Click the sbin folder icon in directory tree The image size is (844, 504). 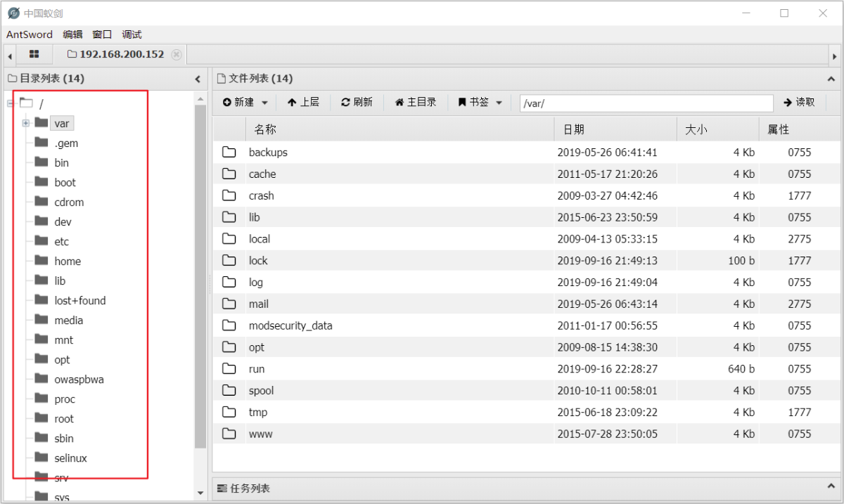point(41,438)
